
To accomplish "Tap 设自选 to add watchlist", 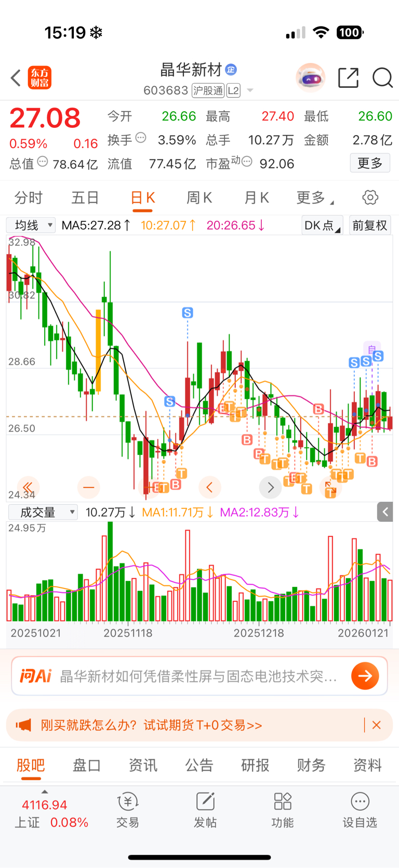I will click(360, 811).
